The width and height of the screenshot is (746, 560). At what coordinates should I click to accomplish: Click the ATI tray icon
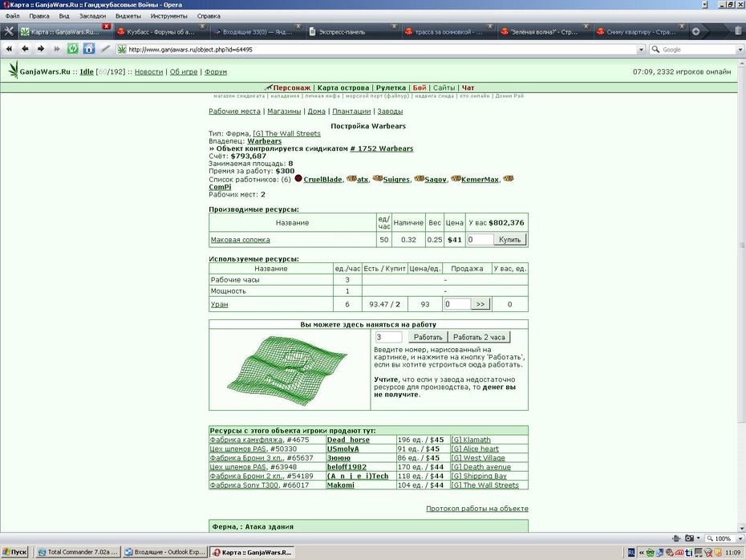[x=679, y=553]
